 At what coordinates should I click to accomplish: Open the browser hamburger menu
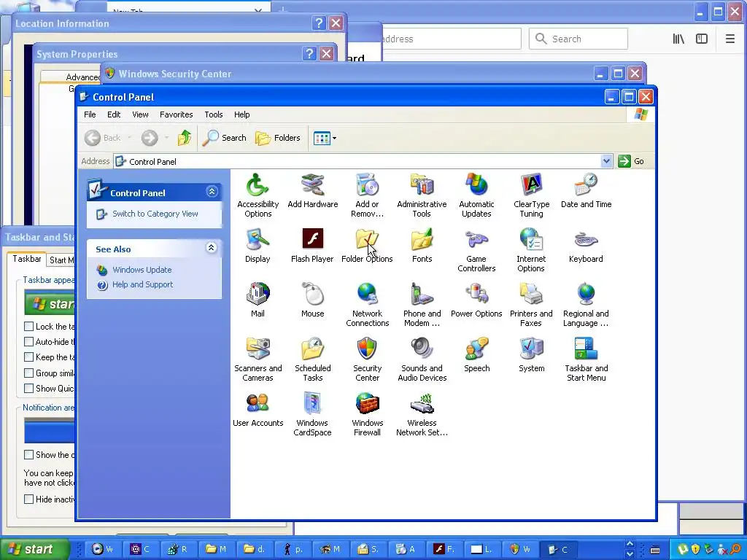729,39
